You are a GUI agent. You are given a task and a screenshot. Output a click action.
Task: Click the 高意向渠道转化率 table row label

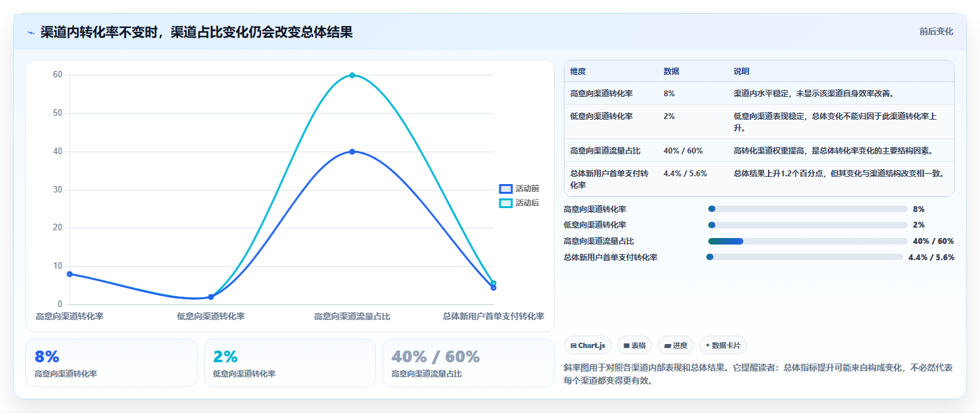coord(602,93)
